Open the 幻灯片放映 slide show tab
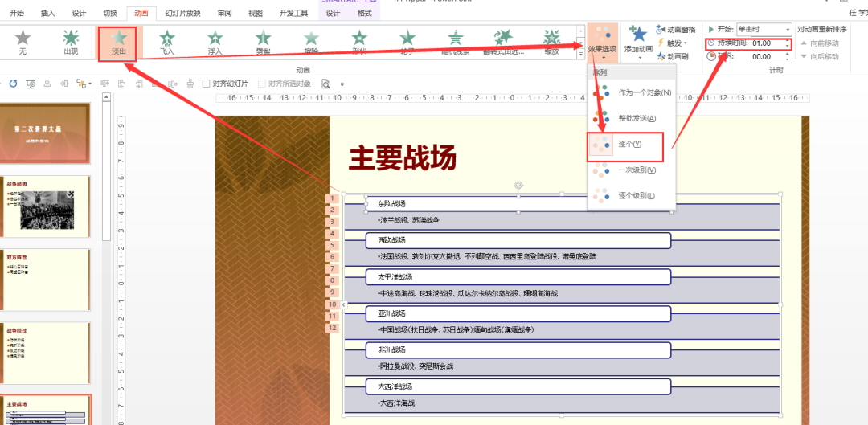This screenshot has height=425, width=868. 182,14
